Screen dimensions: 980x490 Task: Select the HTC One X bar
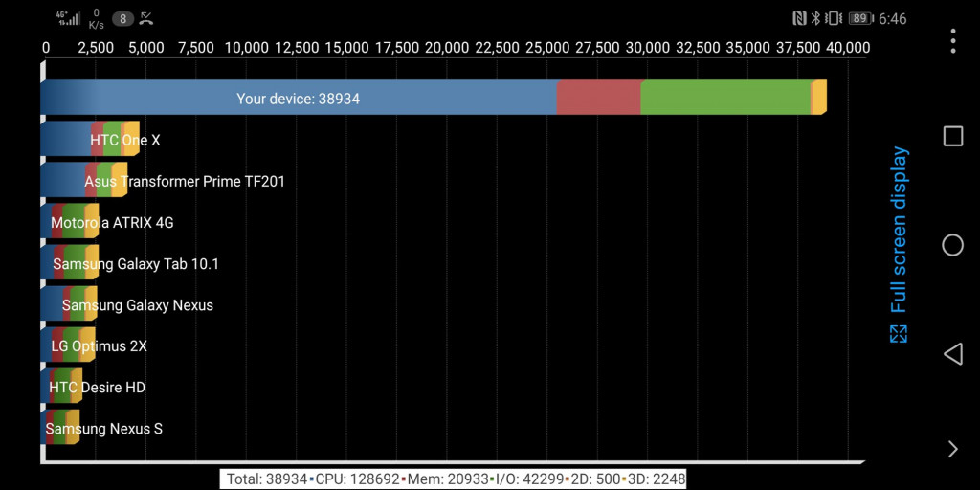click(x=89, y=139)
